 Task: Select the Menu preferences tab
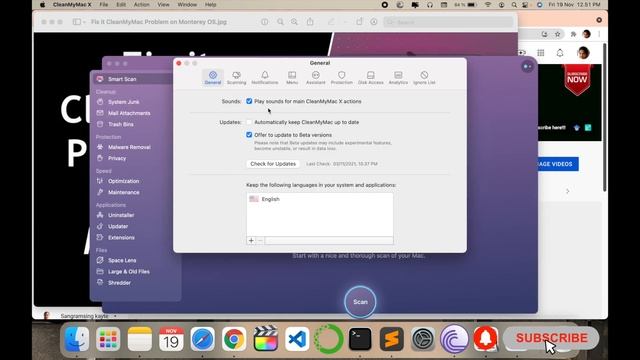pyautogui.click(x=292, y=77)
